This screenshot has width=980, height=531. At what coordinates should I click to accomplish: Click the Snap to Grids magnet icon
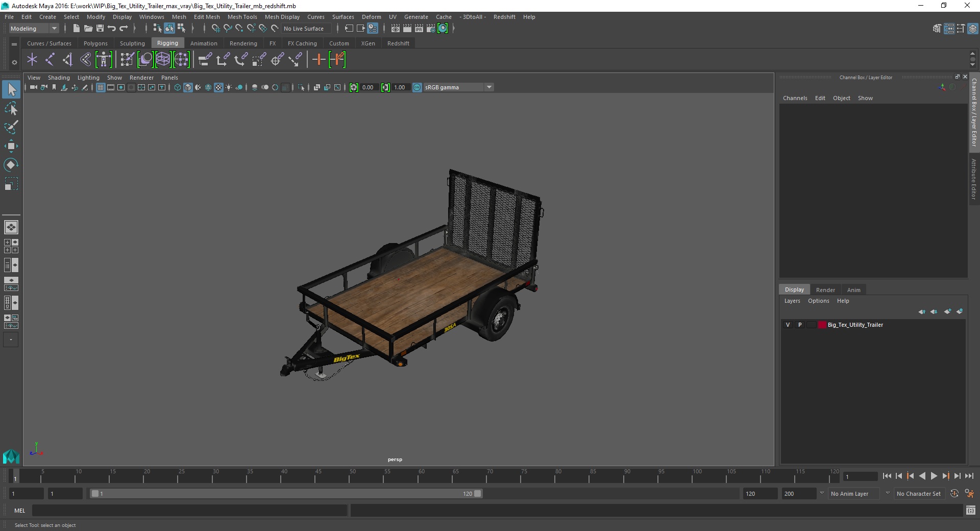[215, 29]
